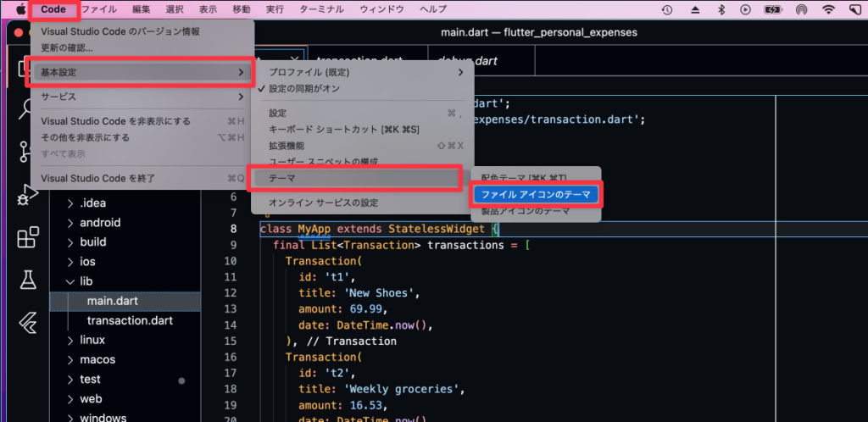Open the ターミナル menu
Viewport: 868px width, 422px height.
tap(320, 9)
